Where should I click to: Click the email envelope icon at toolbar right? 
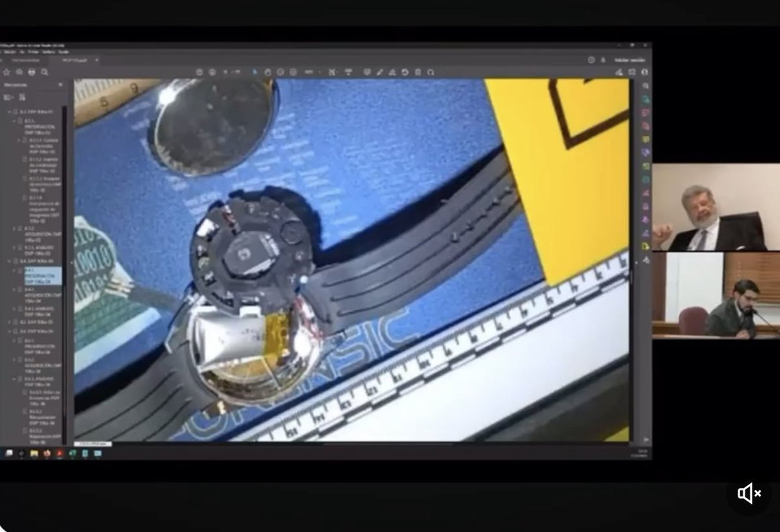[632, 72]
